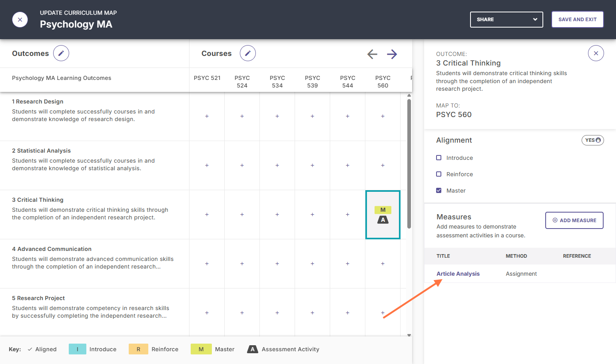Add alignment for Research Project in PSYC 539
The width and height of the screenshot is (616, 364).
312,313
